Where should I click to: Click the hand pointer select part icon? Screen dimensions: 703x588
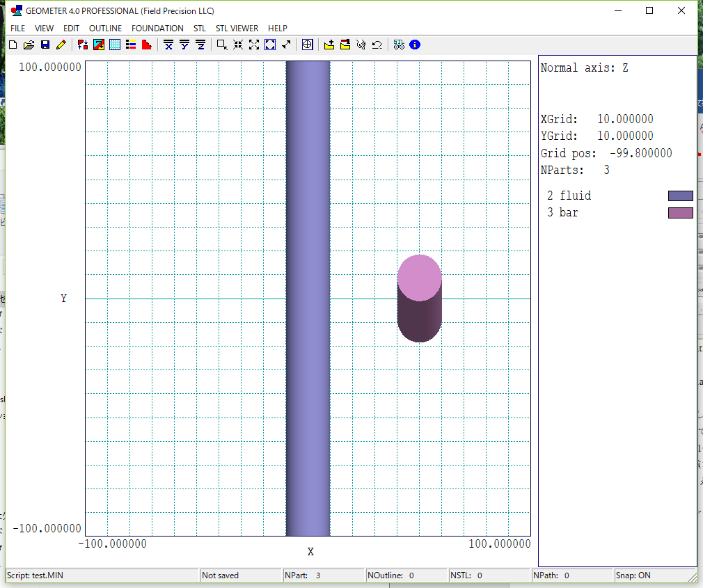[361, 45]
